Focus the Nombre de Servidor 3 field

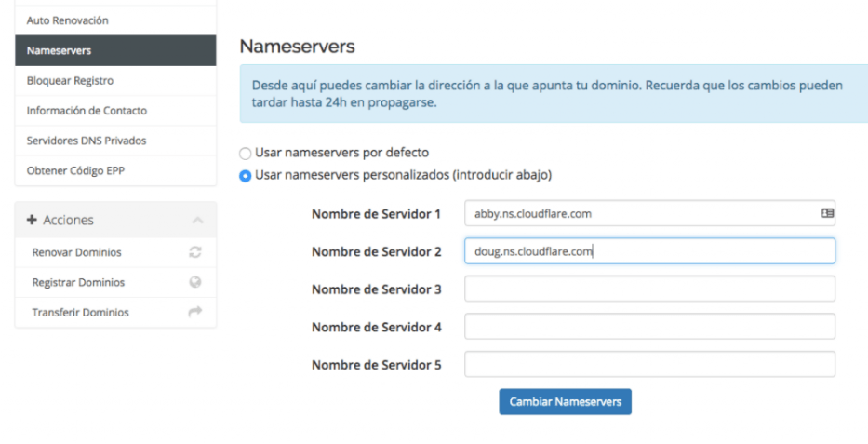pyautogui.click(x=649, y=289)
